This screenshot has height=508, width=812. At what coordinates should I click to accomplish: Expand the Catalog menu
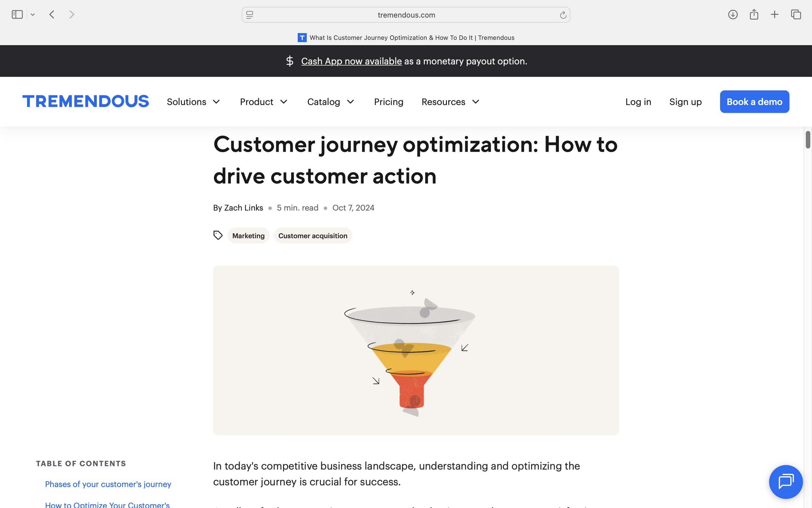point(331,102)
